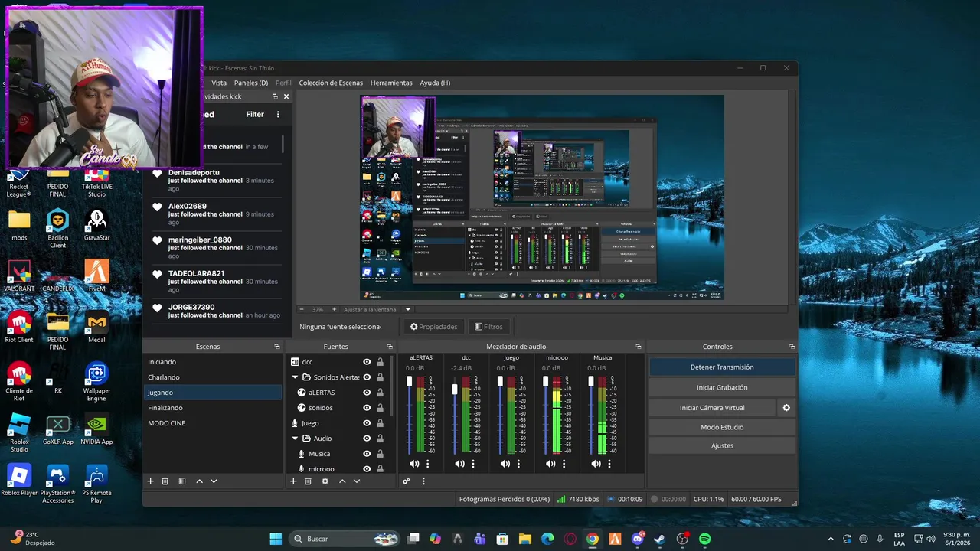Move the scene up with the Escenas up arrow
Screen dimensions: 980x551
click(x=200, y=481)
